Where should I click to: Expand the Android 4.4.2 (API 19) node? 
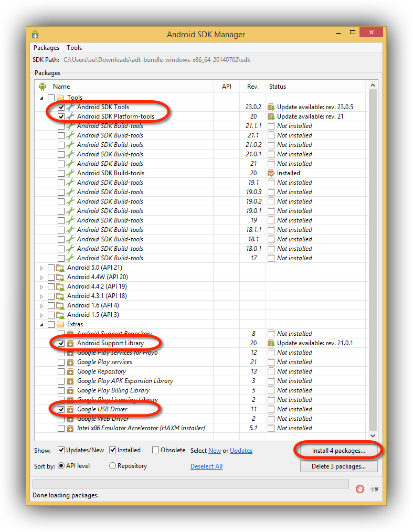[x=42, y=287]
